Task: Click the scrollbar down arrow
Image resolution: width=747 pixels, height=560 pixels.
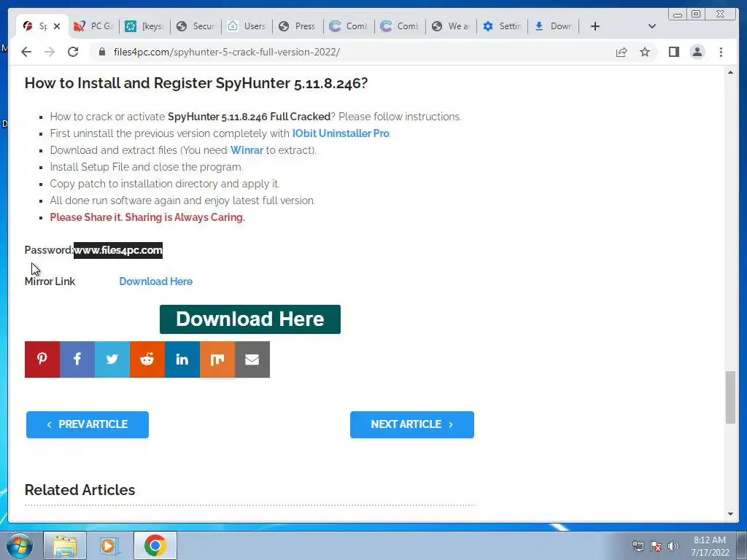Action: [x=730, y=514]
